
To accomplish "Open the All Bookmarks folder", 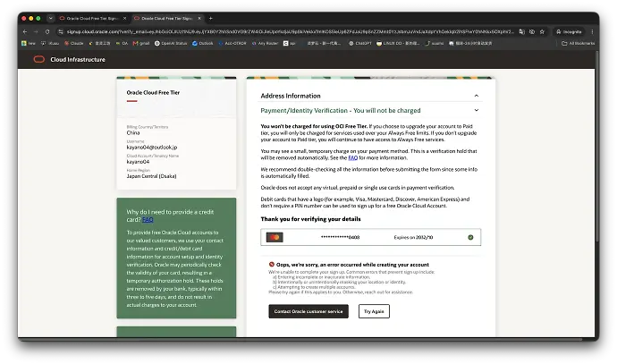I will (x=578, y=43).
